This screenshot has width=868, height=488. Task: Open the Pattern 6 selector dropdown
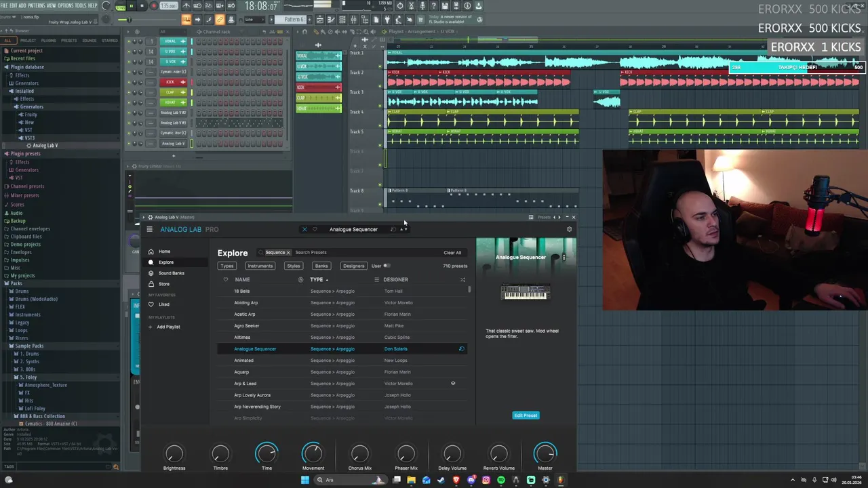pos(290,19)
